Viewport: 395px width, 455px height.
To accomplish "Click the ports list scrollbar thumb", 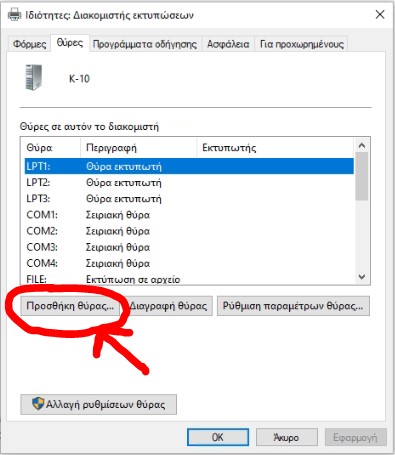I will coord(362,176).
